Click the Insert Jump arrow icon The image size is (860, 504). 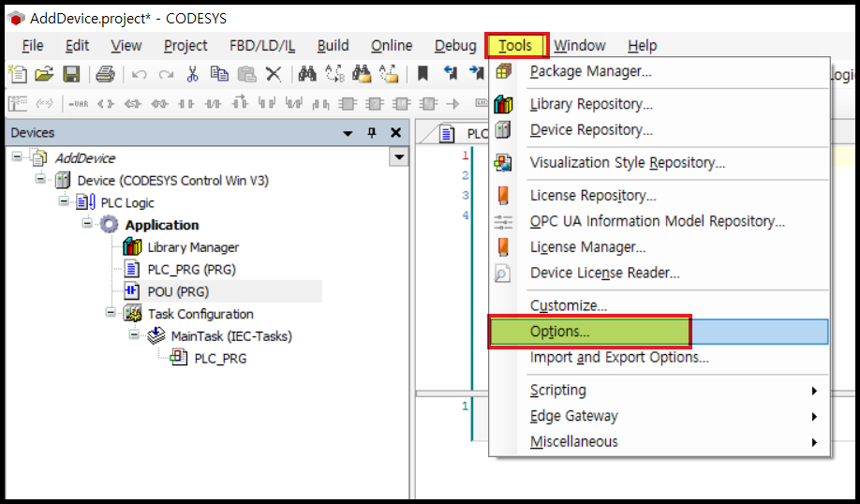tap(453, 103)
